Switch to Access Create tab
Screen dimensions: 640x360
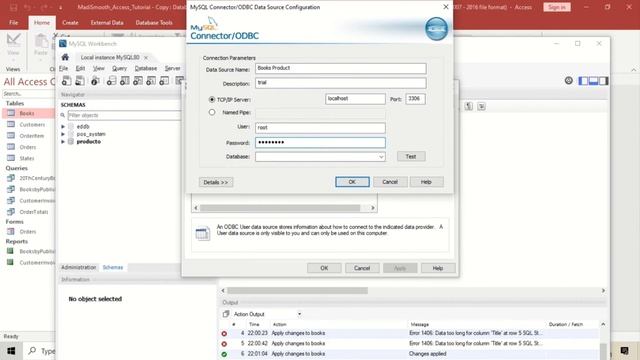70,22
